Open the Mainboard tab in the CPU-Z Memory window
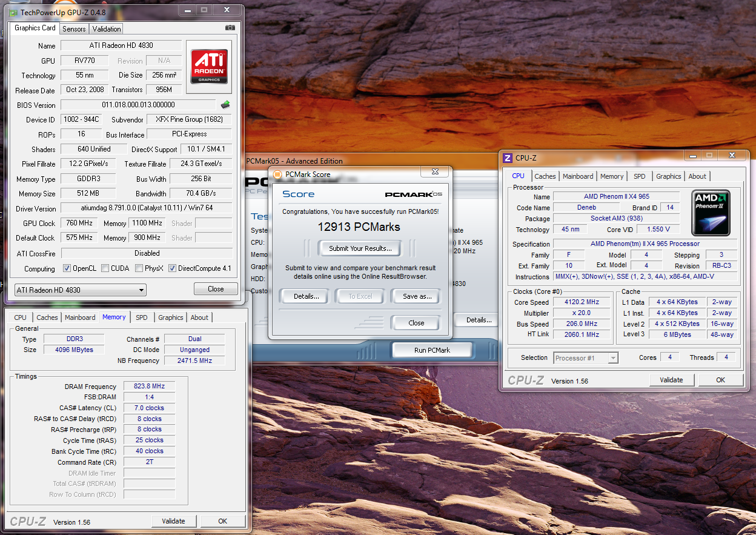This screenshot has height=535, width=756. coord(80,317)
